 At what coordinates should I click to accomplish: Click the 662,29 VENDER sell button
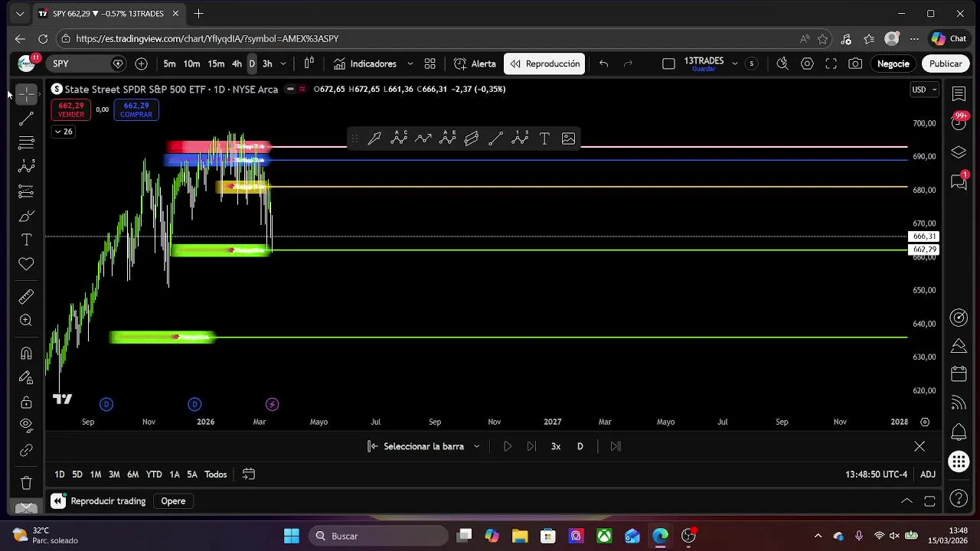(71, 110)
